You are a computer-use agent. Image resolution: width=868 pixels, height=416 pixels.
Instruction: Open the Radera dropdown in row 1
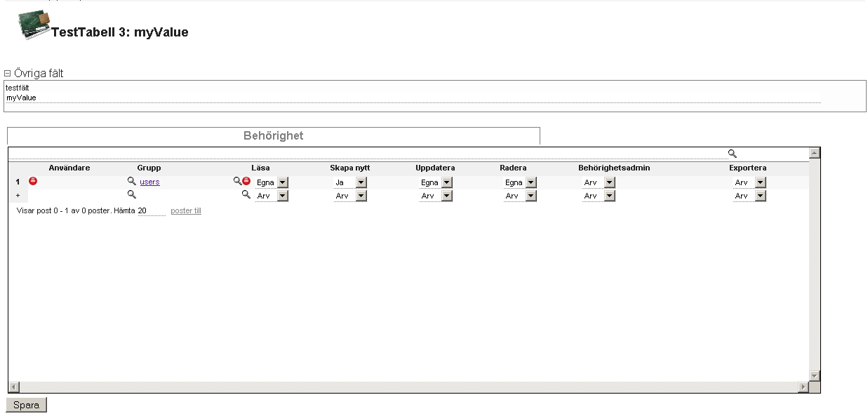[530, 182]
